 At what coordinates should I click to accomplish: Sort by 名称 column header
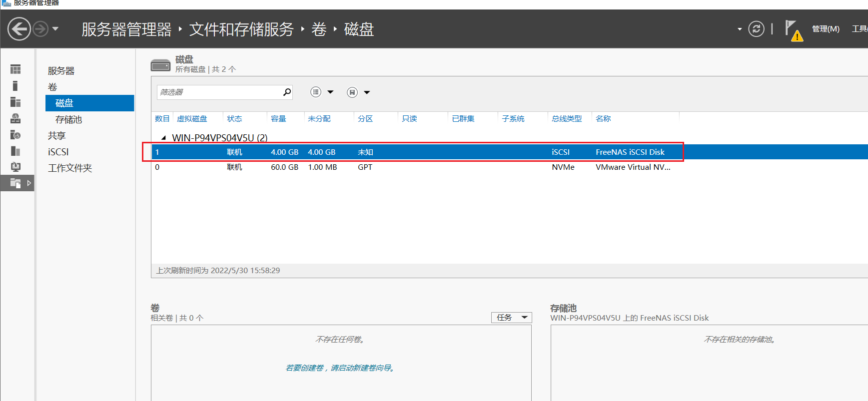(x=603, y=118)
